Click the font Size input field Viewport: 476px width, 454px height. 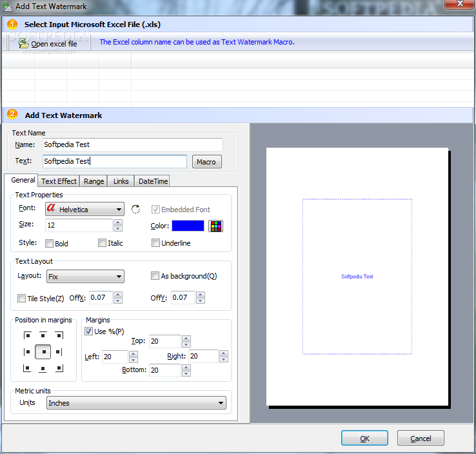click(x=79, y=225)
